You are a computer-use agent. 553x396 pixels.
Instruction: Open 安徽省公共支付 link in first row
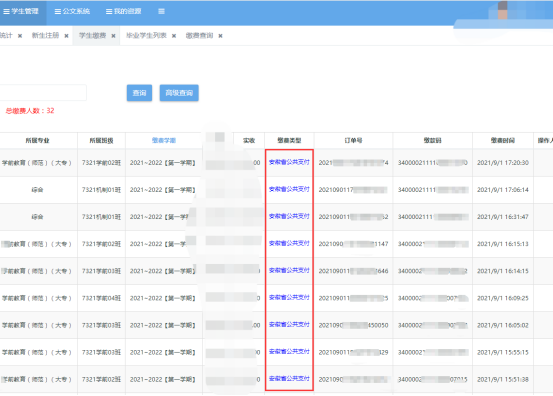289,162
